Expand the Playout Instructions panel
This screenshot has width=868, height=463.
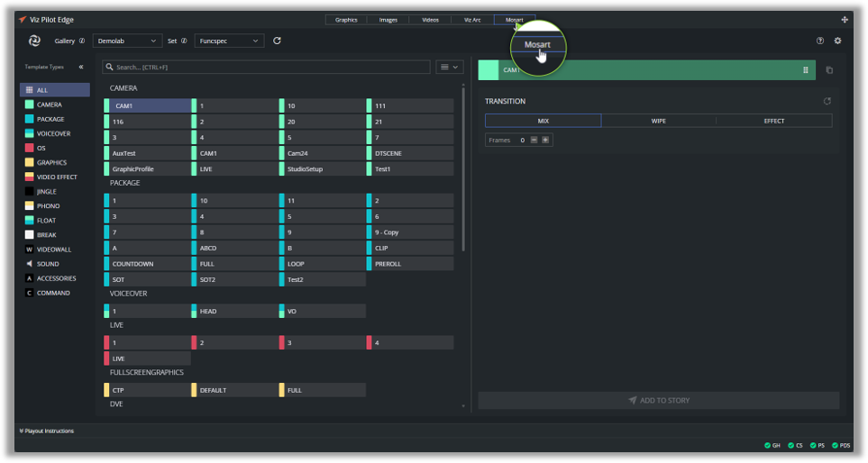(x=47, y=431)
